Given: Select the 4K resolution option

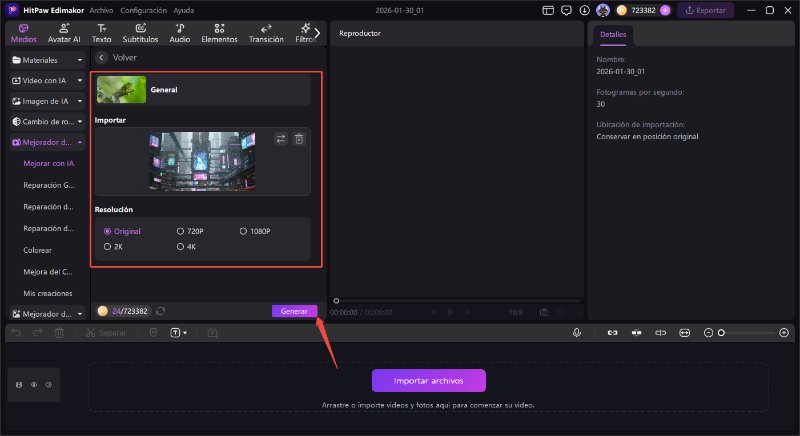Looking at the screenshot, I should click(x=186, y=246).
